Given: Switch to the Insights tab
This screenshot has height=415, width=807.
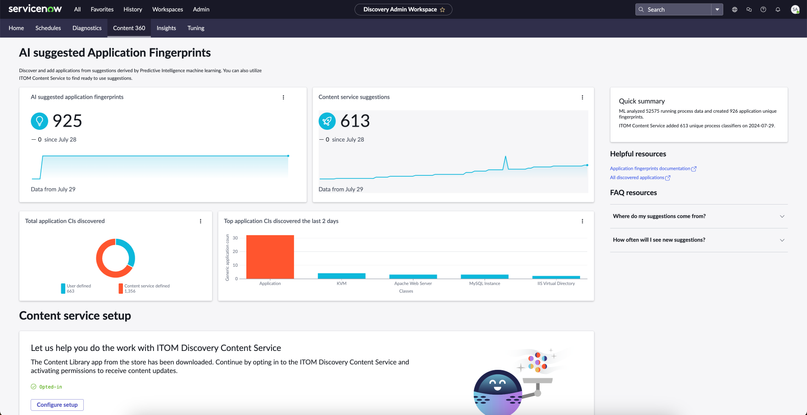Looking at the screenshot, I should (x=166, y=28).
